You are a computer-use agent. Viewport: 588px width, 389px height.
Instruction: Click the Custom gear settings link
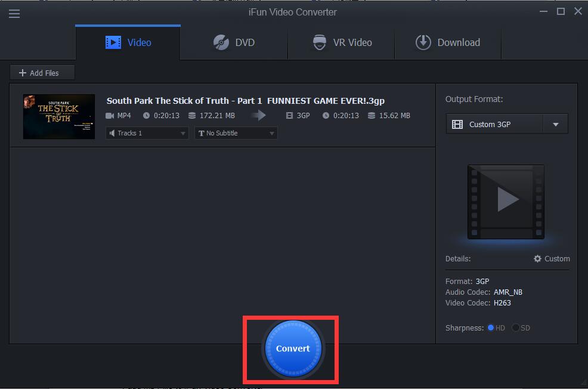(x=552, y=258)
